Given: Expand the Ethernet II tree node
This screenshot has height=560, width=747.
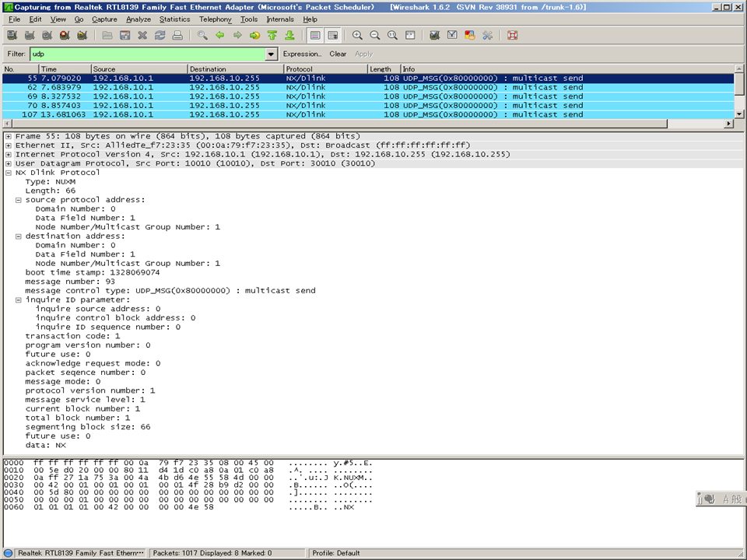Looking at the screenshot, I should (x=9, y=145).
